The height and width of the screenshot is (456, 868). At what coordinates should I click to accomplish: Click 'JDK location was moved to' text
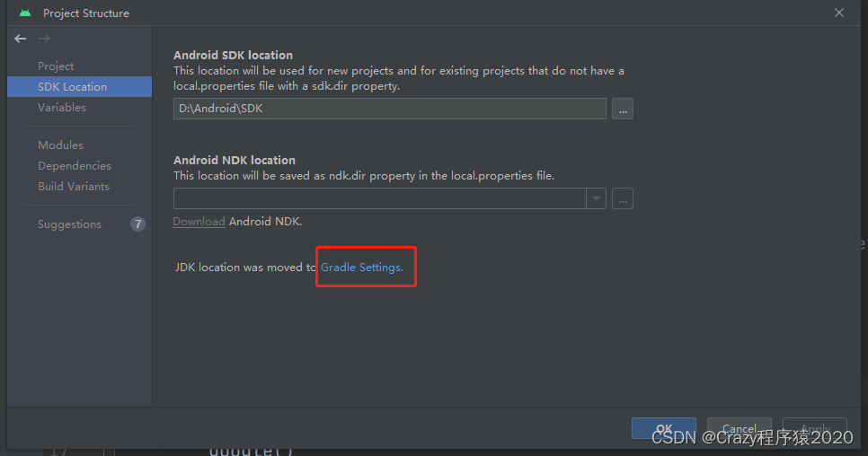coord(246,267)
